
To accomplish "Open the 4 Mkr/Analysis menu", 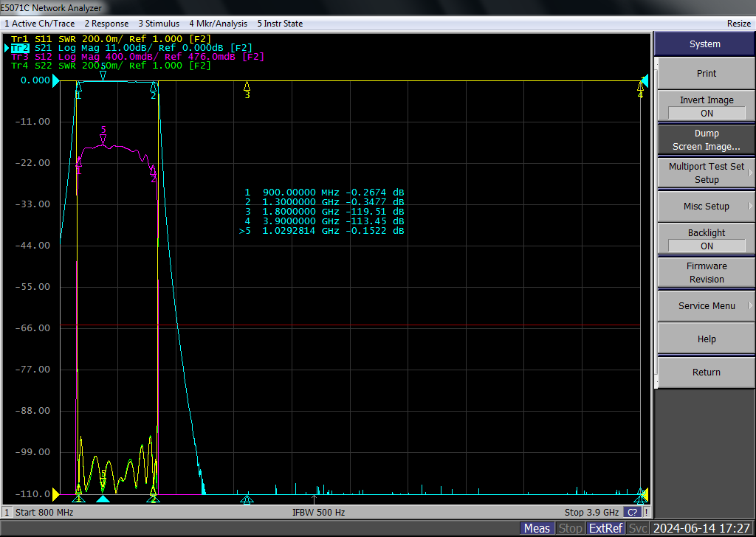I will [218, 24].
